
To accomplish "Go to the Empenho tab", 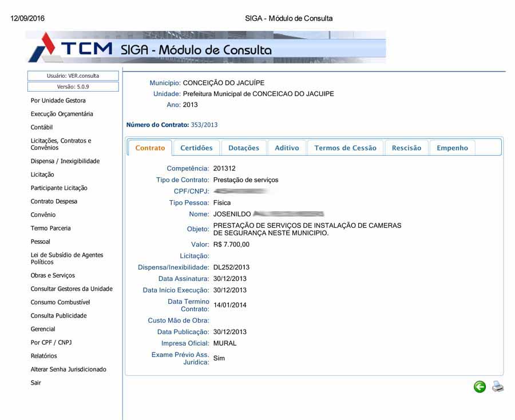I will [452, 148].
